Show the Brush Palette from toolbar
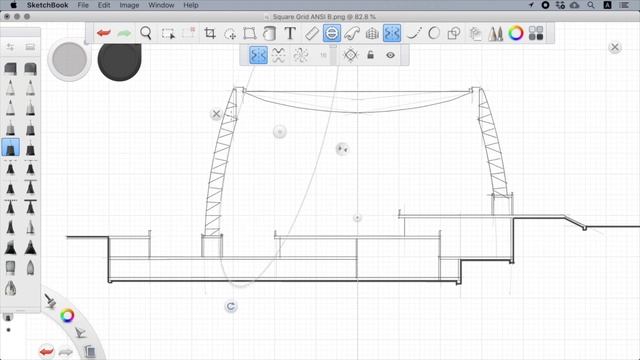Viewport: 640px width, 360px height. click(496, 33)
